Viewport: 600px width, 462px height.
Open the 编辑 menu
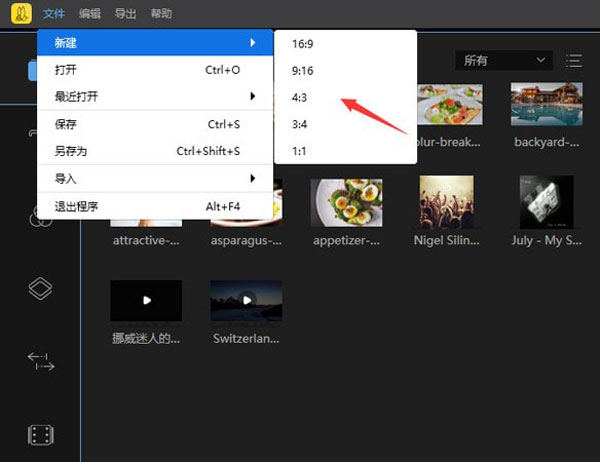click(90, 14)
